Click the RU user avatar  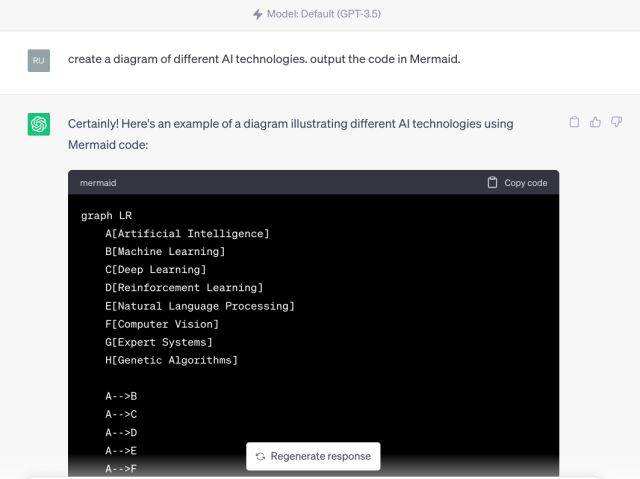[x=39, y=60]
